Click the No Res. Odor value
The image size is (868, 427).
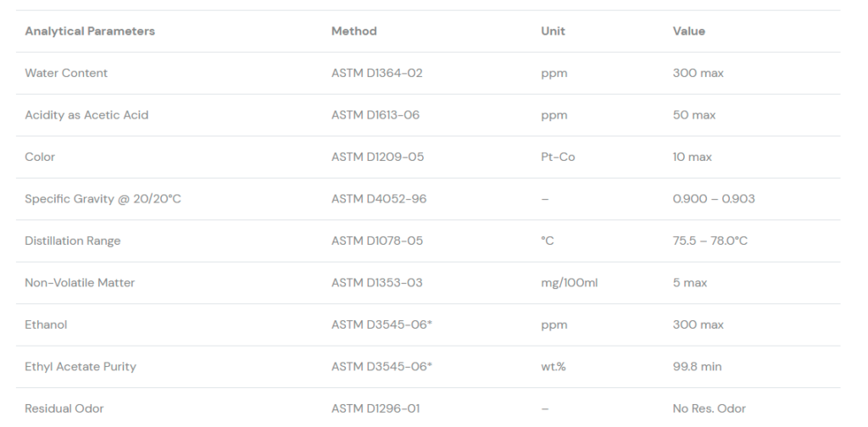click(709, 408)
